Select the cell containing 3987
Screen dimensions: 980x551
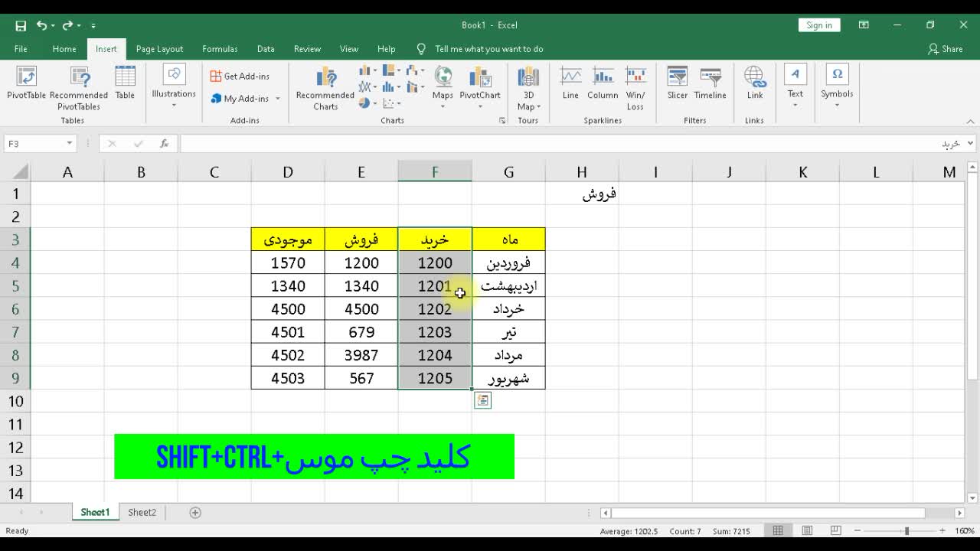coord(361,355)
